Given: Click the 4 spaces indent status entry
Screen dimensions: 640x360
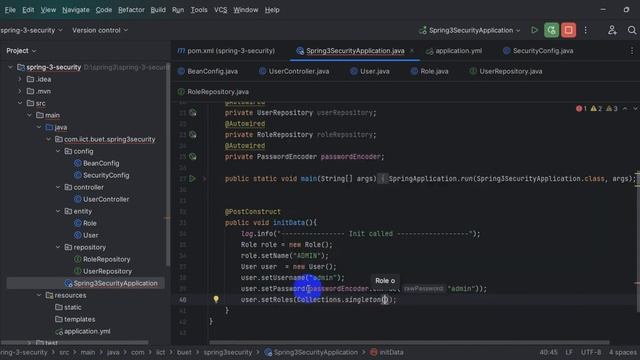Looking at the screenshot, I should pyautogui.click(x=622, y=352).
